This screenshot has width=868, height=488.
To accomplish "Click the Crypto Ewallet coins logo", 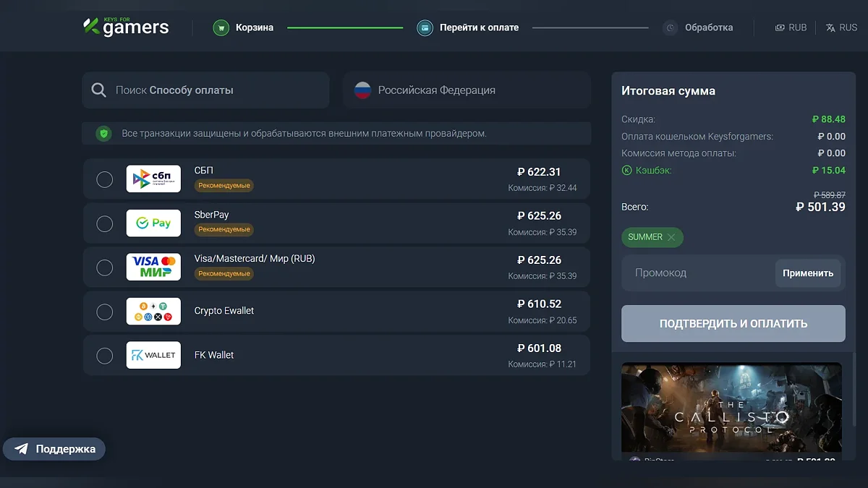I will 153,312.
